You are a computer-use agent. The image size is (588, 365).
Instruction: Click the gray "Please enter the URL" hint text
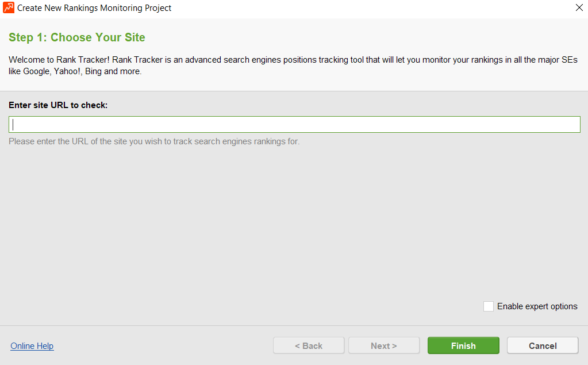tap(154, 141)
